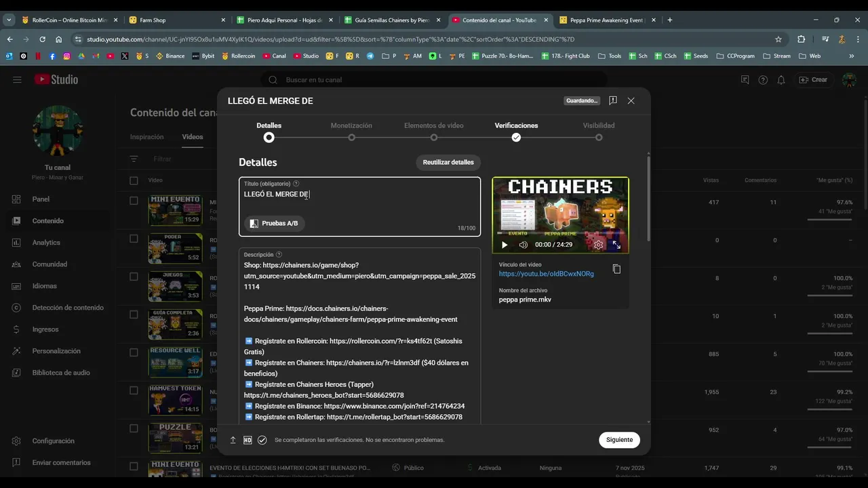Open the Studio hamburger menu
The width and height of the screenshot is (868, 488).
pyautogui.click(x=17, y=80)
